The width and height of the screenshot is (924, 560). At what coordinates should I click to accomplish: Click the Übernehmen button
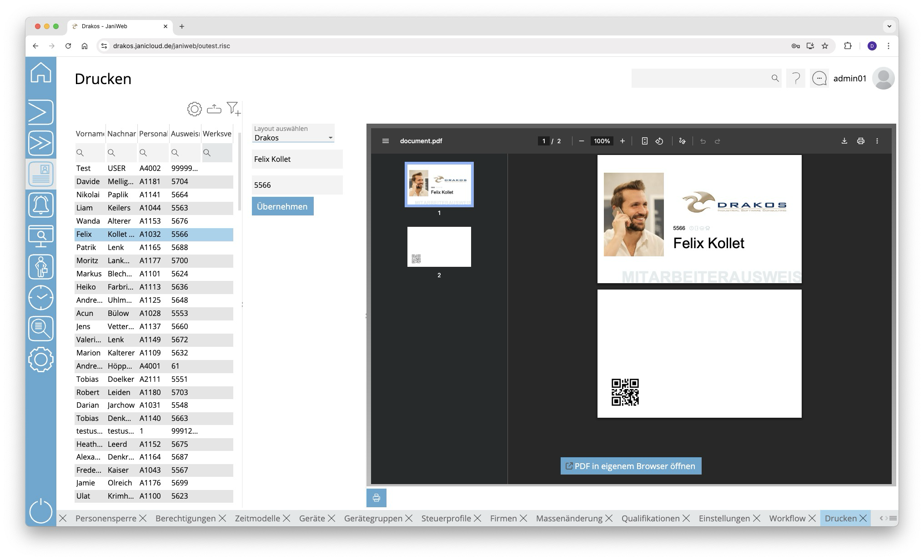tap(282, 206)
